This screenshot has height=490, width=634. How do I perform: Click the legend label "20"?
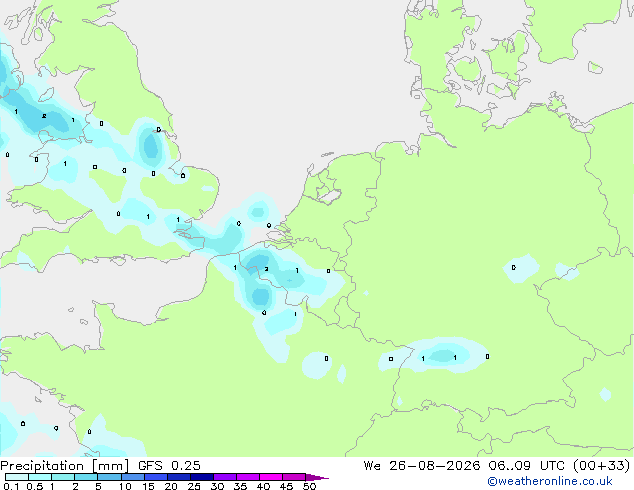point(171,486)
